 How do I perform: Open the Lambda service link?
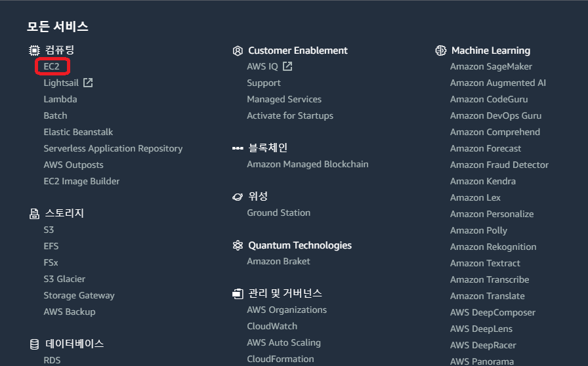[60, 99]
